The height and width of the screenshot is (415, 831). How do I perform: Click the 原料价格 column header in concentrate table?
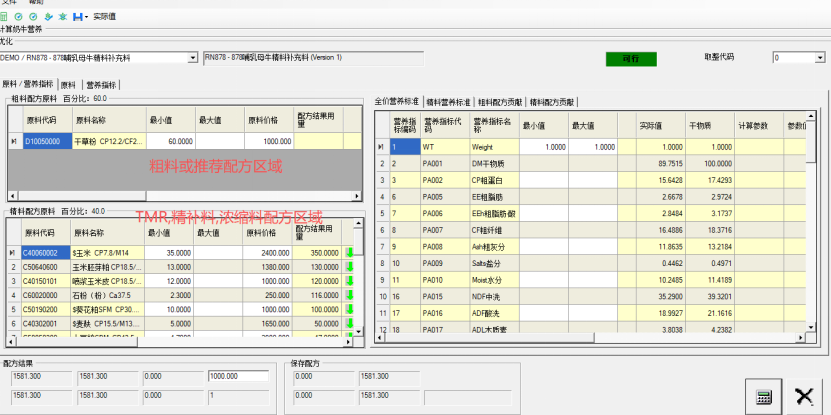(x=268, y=232)
